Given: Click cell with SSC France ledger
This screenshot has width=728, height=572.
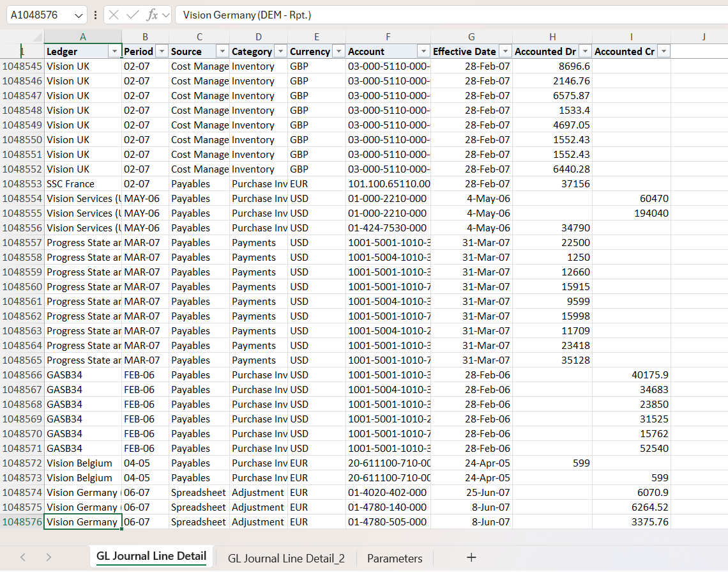Looking at the screenshot, I should tap(83, 184).
